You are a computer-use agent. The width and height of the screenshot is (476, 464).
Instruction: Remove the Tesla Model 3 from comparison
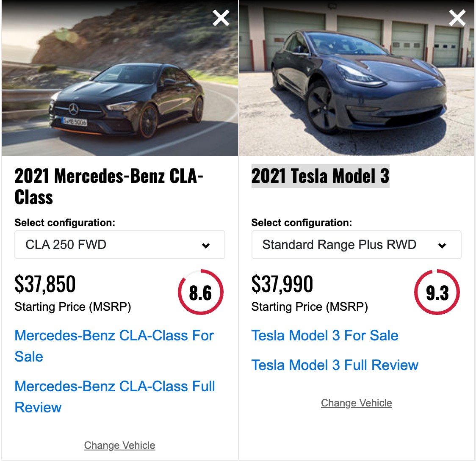(x=457, y=18)
